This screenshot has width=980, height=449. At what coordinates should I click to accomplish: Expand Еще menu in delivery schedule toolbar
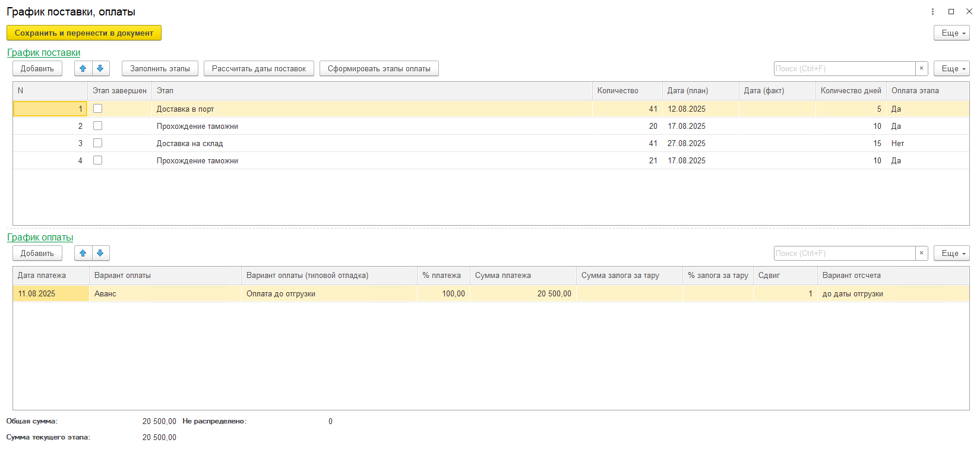pos(951,69)
